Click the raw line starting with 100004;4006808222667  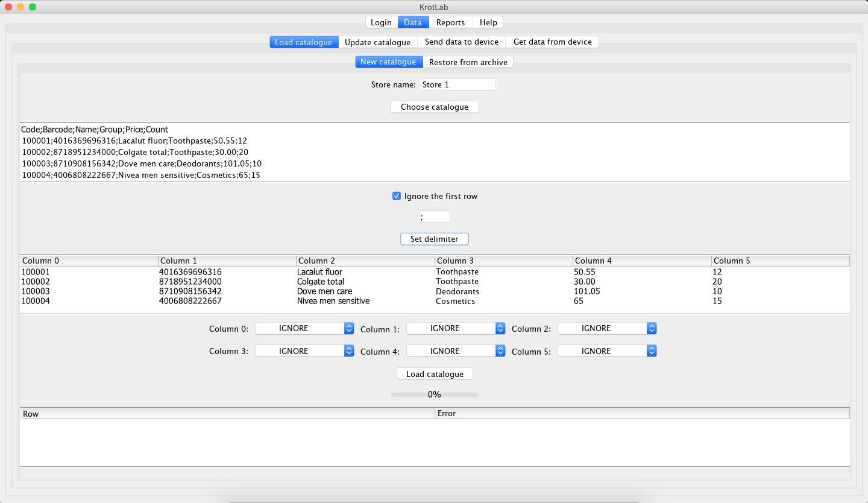coord(141,175)
